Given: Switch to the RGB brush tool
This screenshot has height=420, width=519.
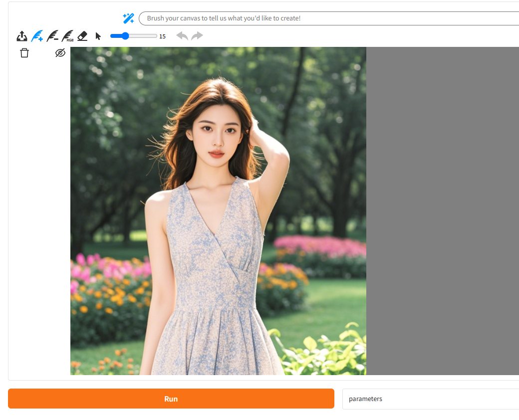Looking at the screenshot, I should coord(67,36).
